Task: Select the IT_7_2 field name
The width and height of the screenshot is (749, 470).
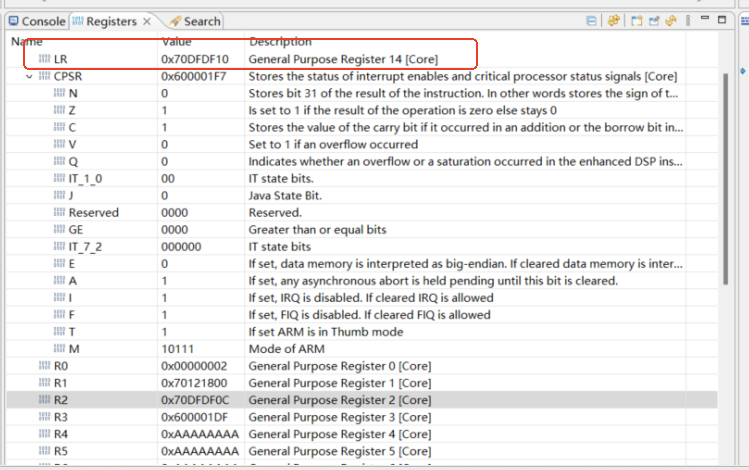Action: [x=86, y=247]
